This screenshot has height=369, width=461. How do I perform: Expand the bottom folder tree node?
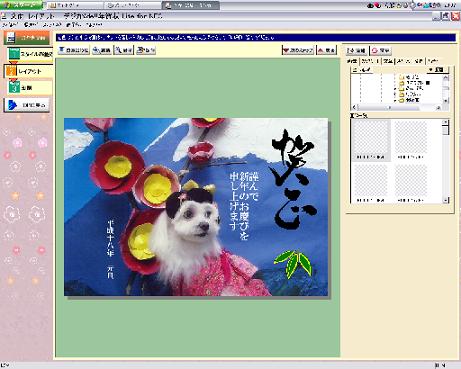click(x=395, y=100)
